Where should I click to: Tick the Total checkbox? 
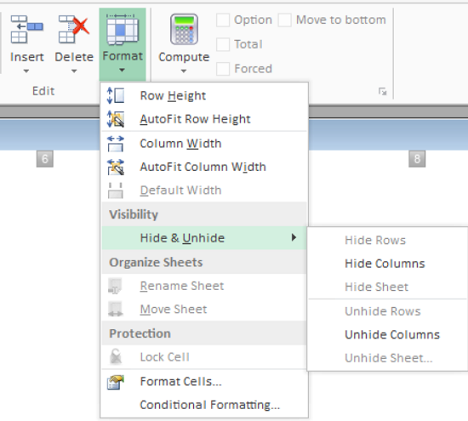click(223, 44)
